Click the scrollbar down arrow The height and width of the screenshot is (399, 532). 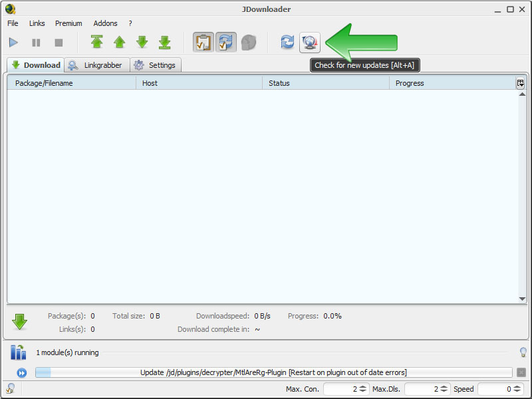pyautogui.click(x=522, y=299)
